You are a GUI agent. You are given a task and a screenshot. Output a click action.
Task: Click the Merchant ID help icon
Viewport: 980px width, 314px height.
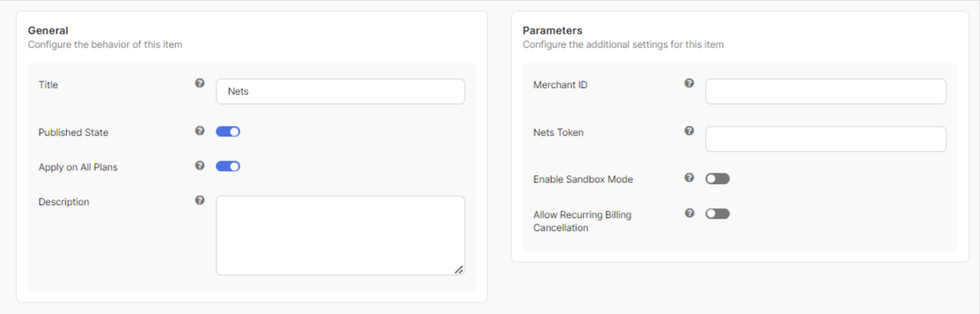pyautogui.click(x=690, y=83)
